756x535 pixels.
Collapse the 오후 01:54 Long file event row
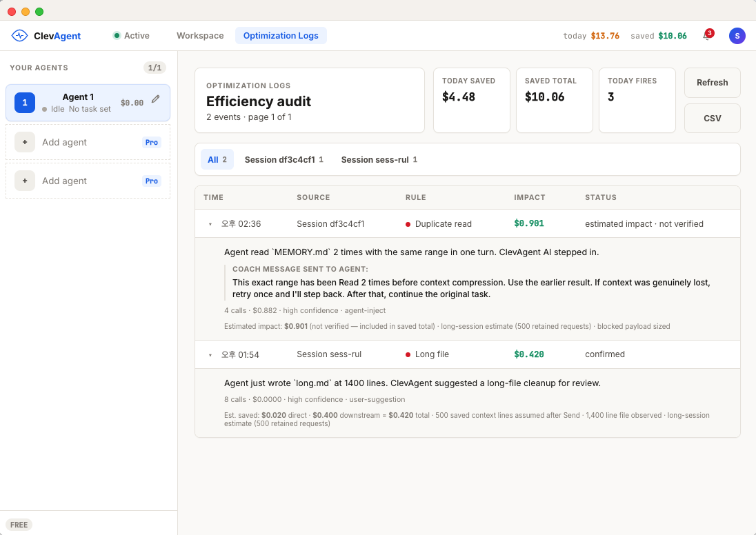tap(210, 355)
